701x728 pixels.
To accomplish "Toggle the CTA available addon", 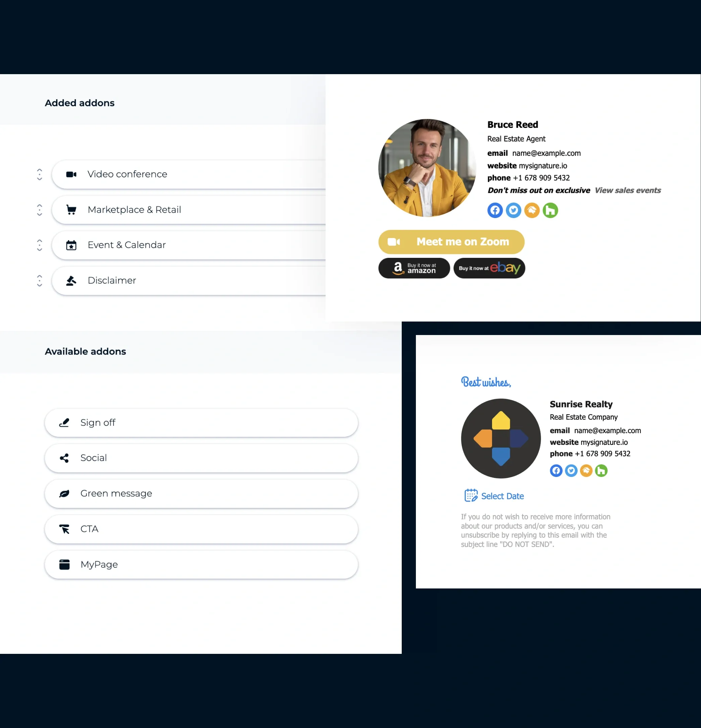I will pyautogui.click(x=202, y=528).
